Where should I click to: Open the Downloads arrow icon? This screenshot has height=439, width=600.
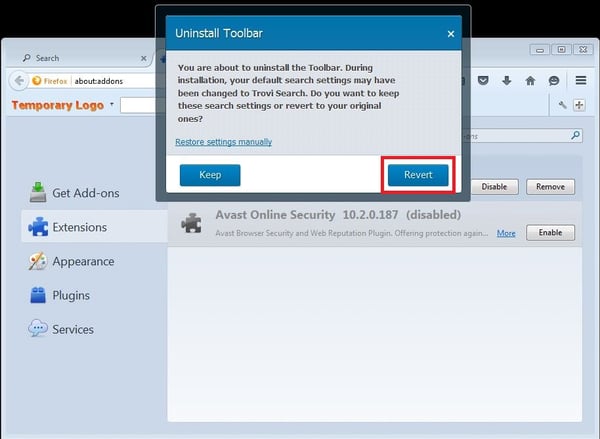[507, 80]
